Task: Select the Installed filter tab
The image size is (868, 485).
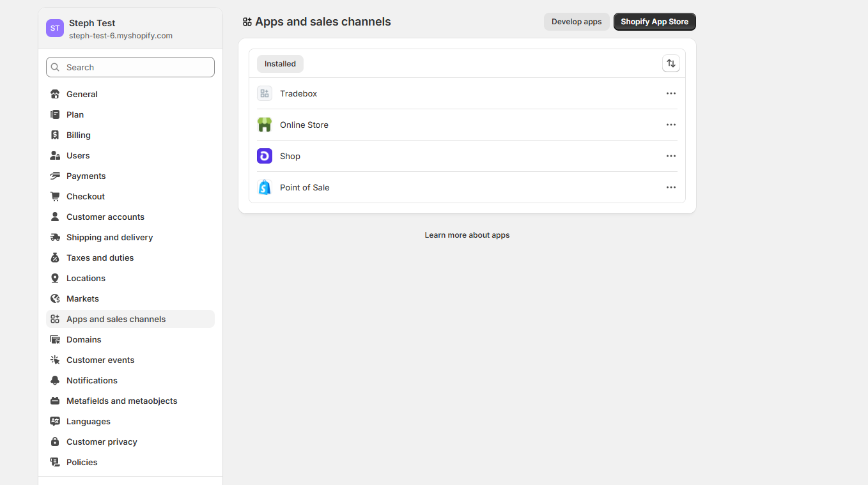Action: pos(280,63)
